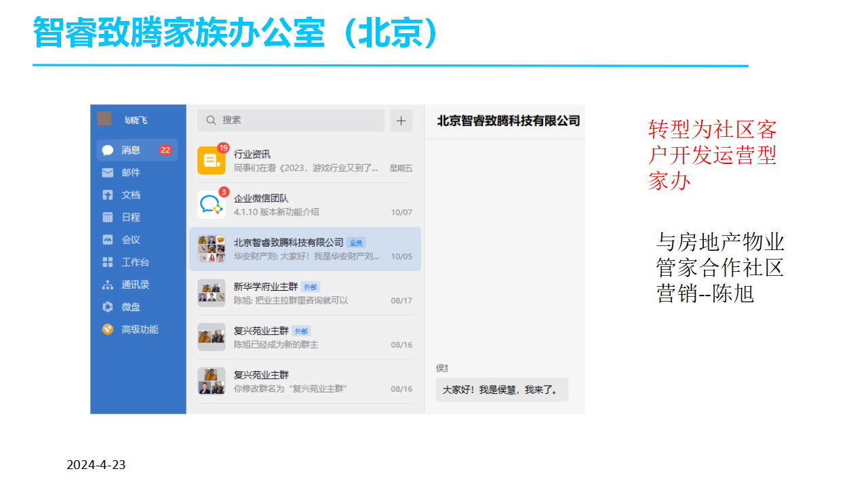Open the 文档 documents section
Viewport: 868px width, 488px height.
click(x=137, y=195)
